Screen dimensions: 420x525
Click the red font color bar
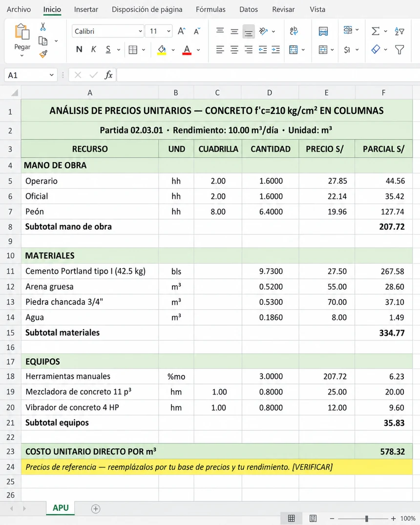(187, 54)
